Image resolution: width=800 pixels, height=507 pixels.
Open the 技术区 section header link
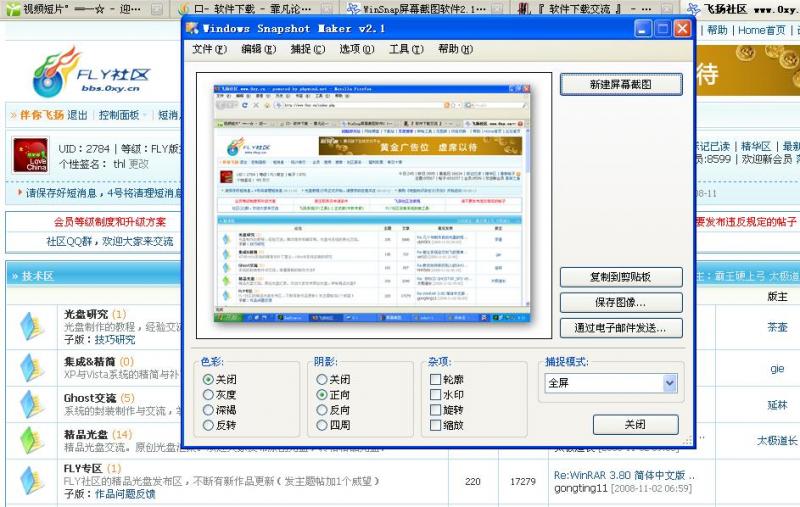pos(37,276)
